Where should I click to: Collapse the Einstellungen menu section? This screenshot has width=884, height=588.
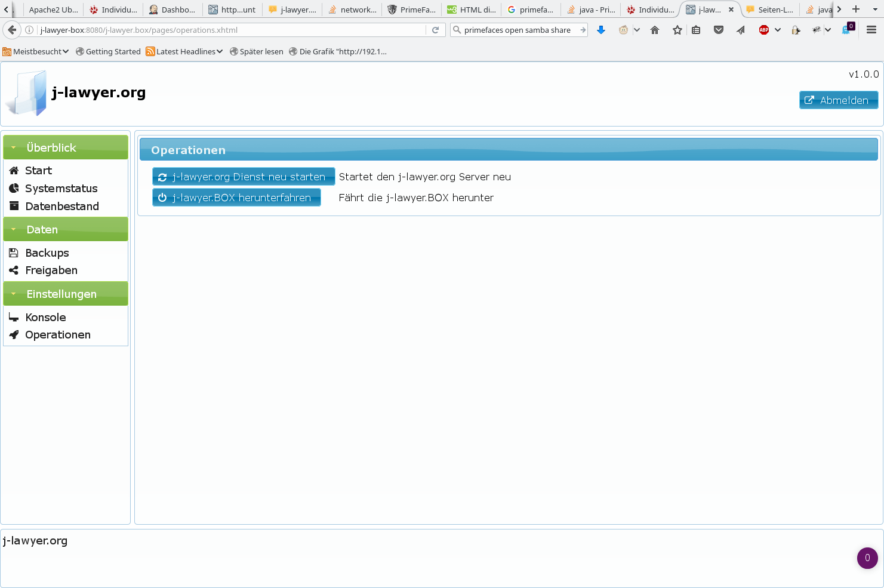point(66,294)
